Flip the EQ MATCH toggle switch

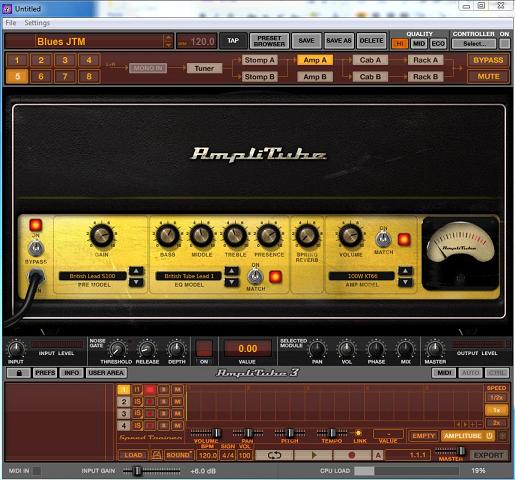255,276
